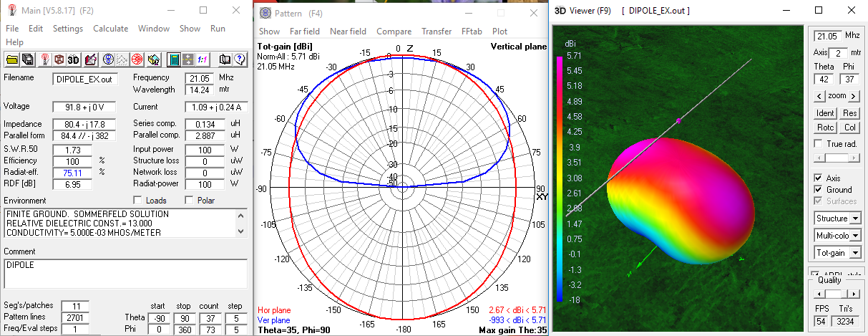
Task: Click the 3D Viewer frequency field 21.05
Action: [827, 35]
